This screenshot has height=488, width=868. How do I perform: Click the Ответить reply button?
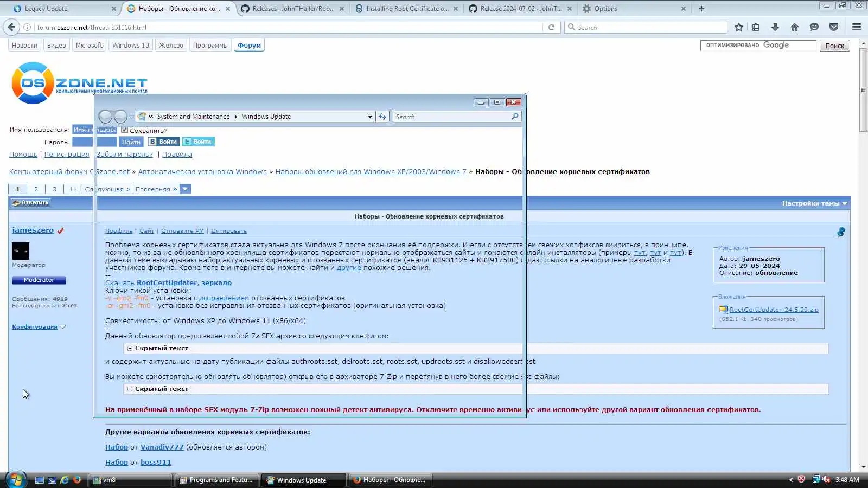click(31, 203)
